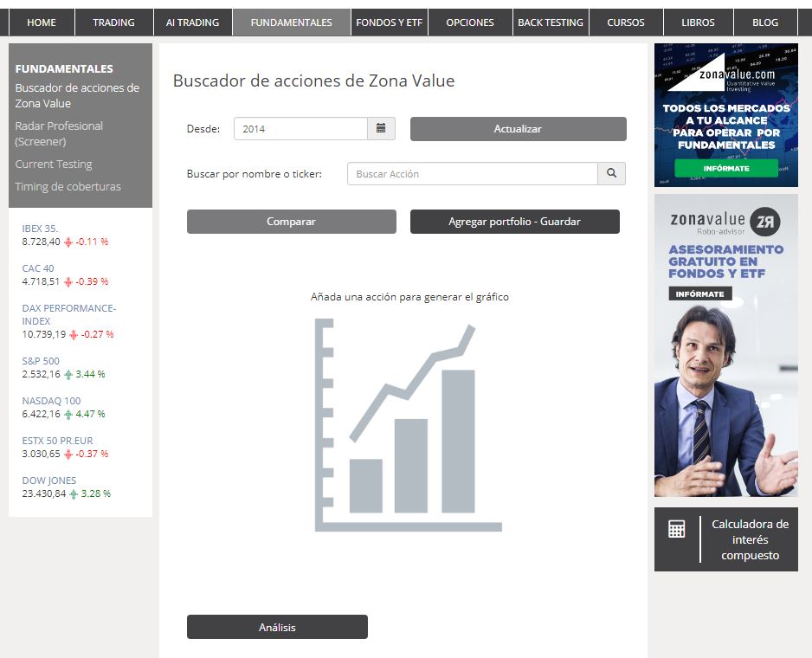812x658 pixels.
Task: Click the Buscar Acción search field
Action: coord(473,173)
